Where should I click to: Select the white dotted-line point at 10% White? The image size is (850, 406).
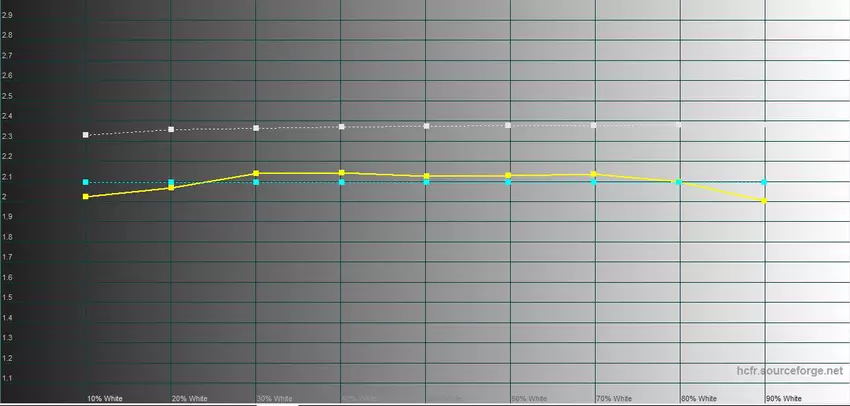click(x=86, y=134)
